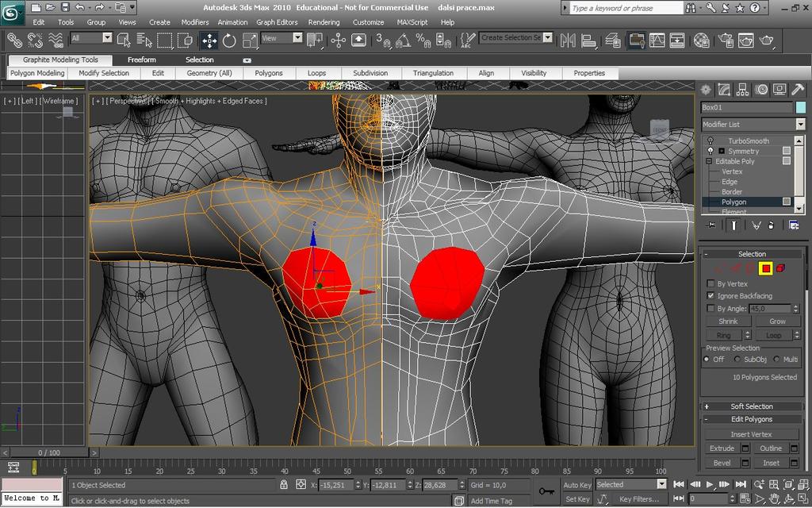
Task: Open the Motion command panel
Action: pos(761,90)
